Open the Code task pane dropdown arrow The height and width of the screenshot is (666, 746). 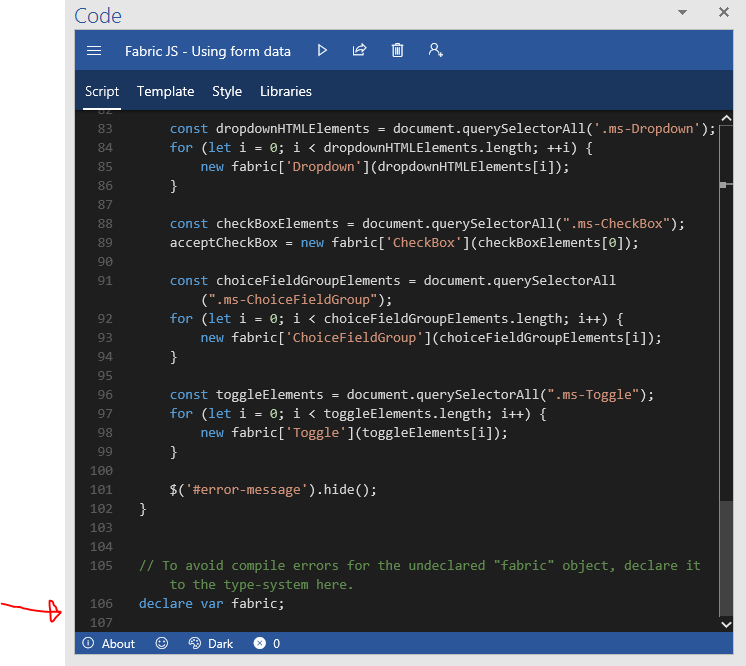coord(682,12)
